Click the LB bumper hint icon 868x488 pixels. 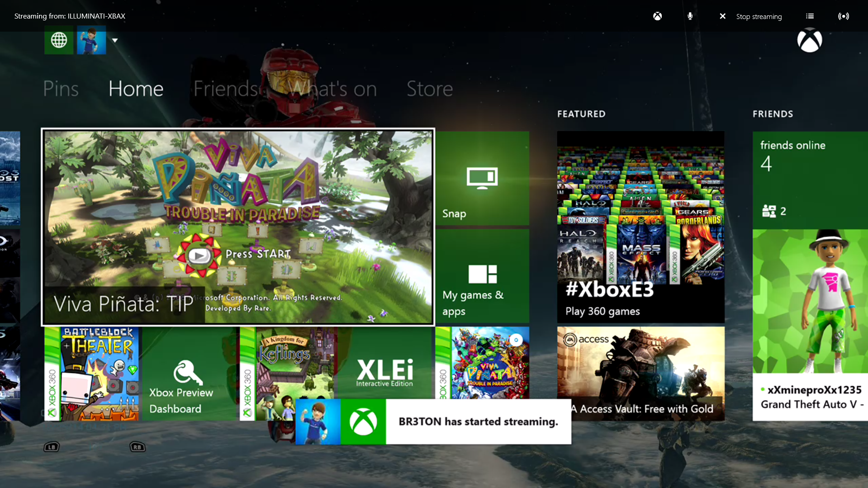pyautogui.click(x=52, y=447)
